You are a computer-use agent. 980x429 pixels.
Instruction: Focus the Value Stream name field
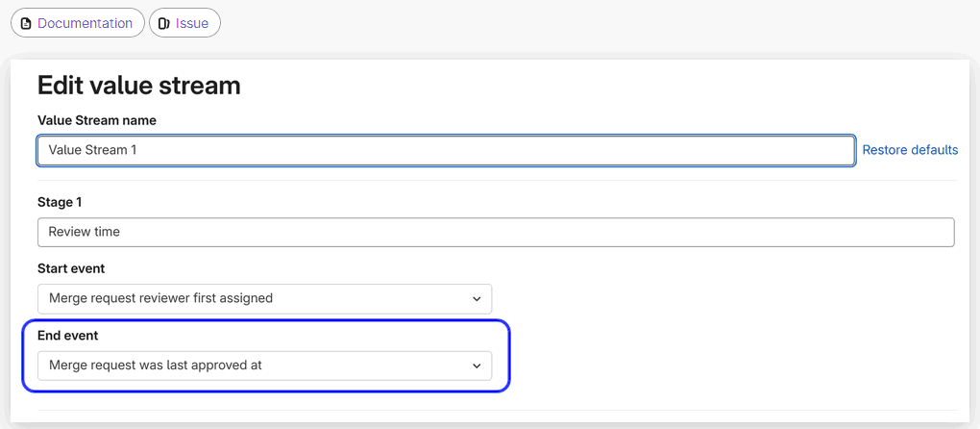point(446,150)
